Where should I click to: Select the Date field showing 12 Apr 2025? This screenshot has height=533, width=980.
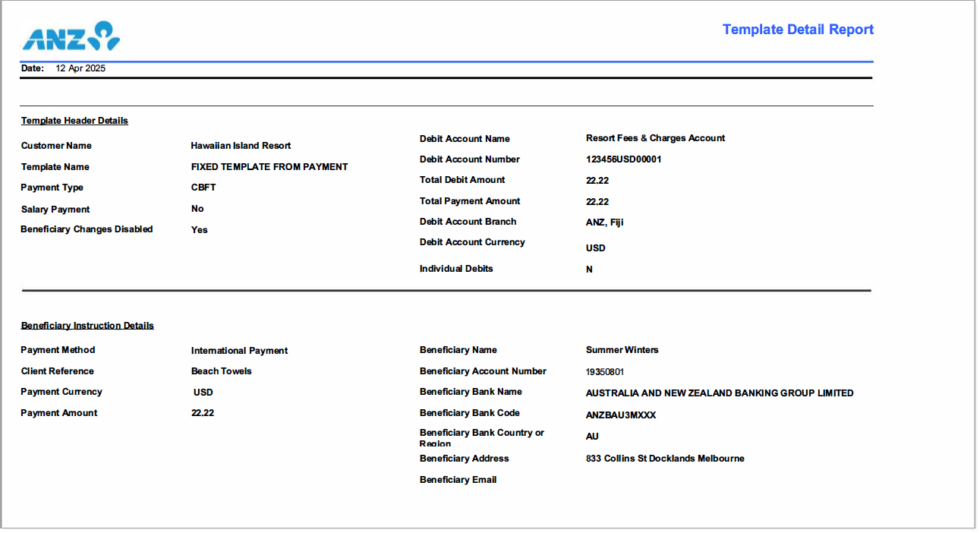[x=80, y=68]
